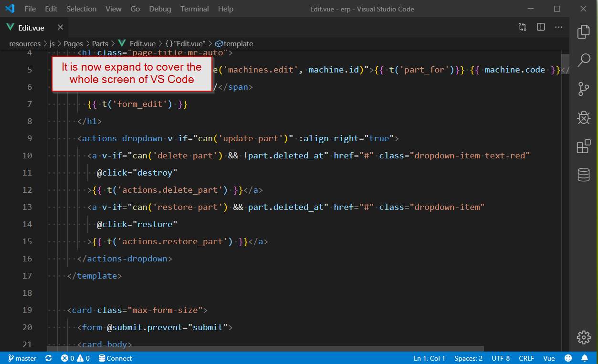The height and width of the screenshot is (364, 598).
Task: Click the Ln 1, Col 1 indicator
Action: (430, 358)
